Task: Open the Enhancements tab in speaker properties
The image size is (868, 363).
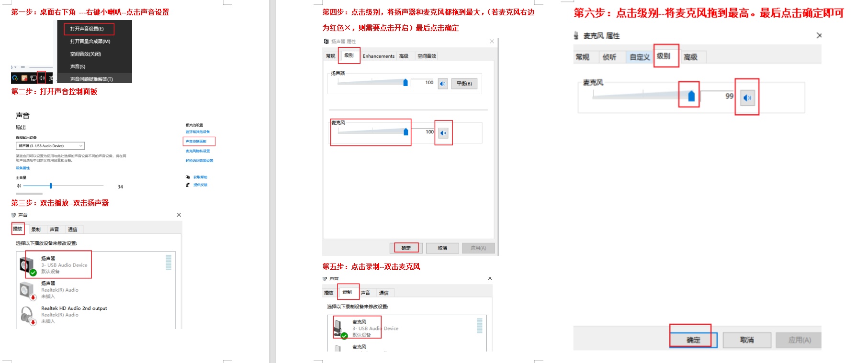Action: point(378,56)
